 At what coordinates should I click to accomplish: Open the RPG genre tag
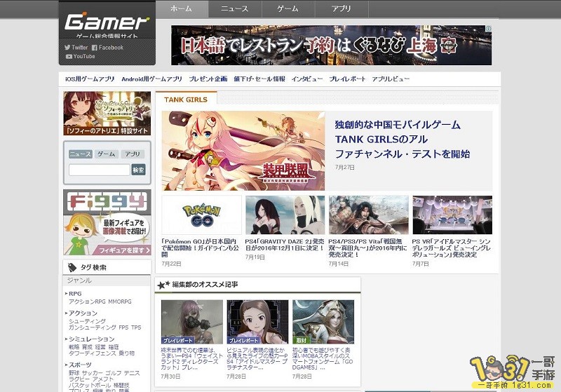[75, 293]
